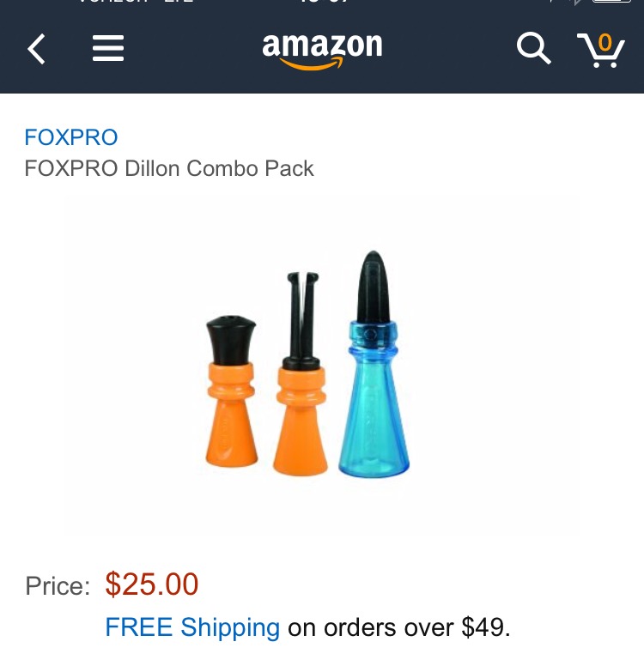Tap 'on orders over $49.' text

398,628
